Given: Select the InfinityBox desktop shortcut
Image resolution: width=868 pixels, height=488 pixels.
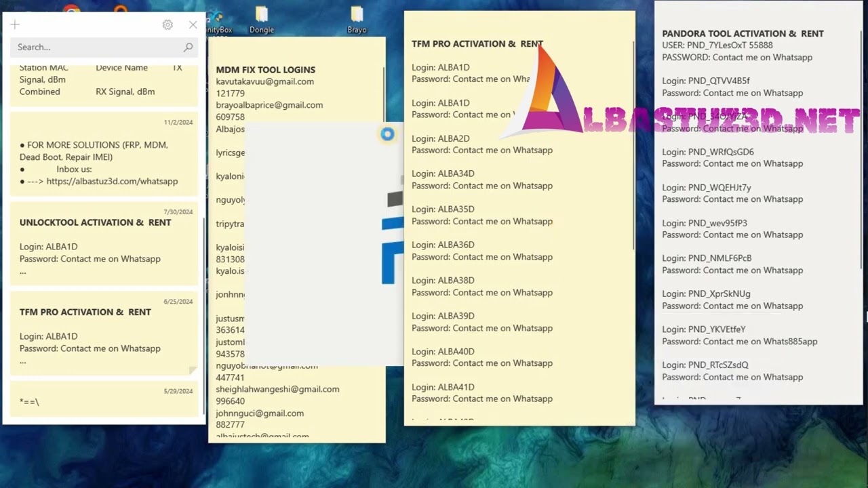Looking at the screenshot, I should point(216,21).
